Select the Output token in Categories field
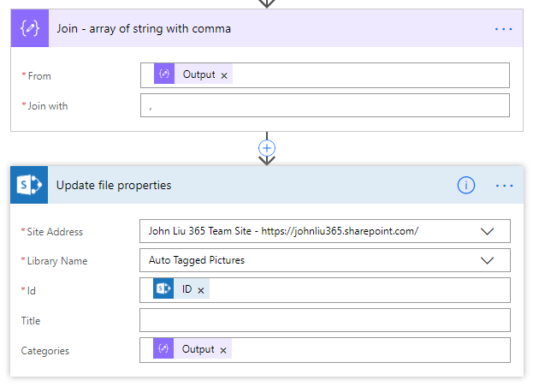Screen dimensions: 533x392 tap(198, 349)
